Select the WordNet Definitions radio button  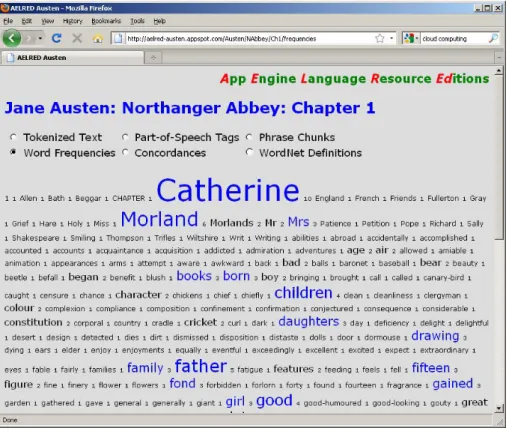pos(249,152)
